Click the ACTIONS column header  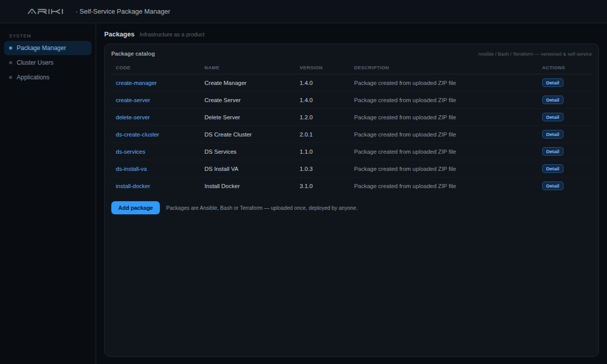click(x=553, y=68)
